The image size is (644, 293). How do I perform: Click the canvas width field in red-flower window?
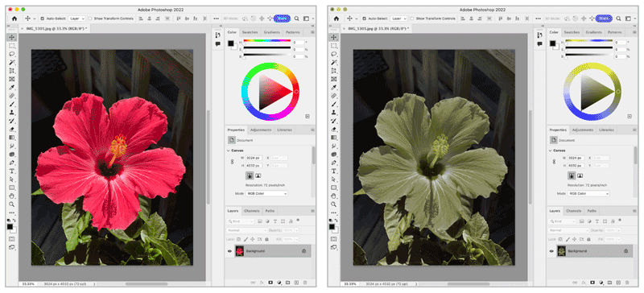click(254, 158)
